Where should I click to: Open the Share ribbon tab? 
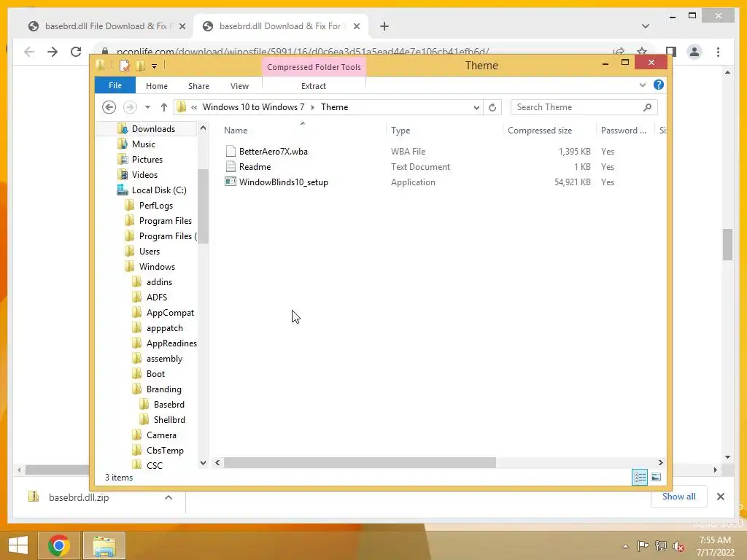click(198, 86)
